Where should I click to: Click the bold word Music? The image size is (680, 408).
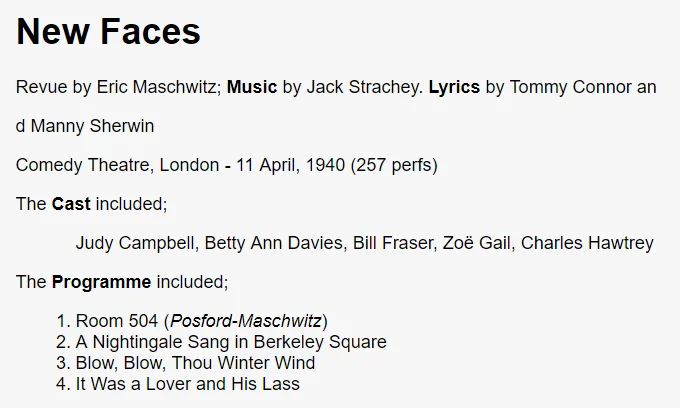(x=252, y=87)
